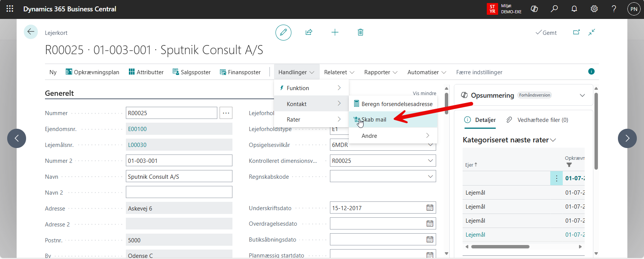Click the horizontal scrollbar in rater table
The height and width of the screenshot is (259, 644).
(500, 247)
